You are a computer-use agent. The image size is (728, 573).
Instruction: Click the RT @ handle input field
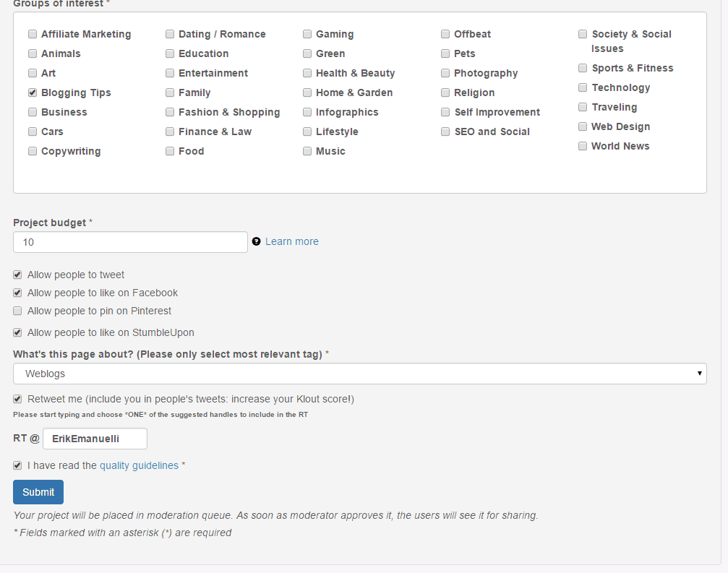[x=95, y=439]
